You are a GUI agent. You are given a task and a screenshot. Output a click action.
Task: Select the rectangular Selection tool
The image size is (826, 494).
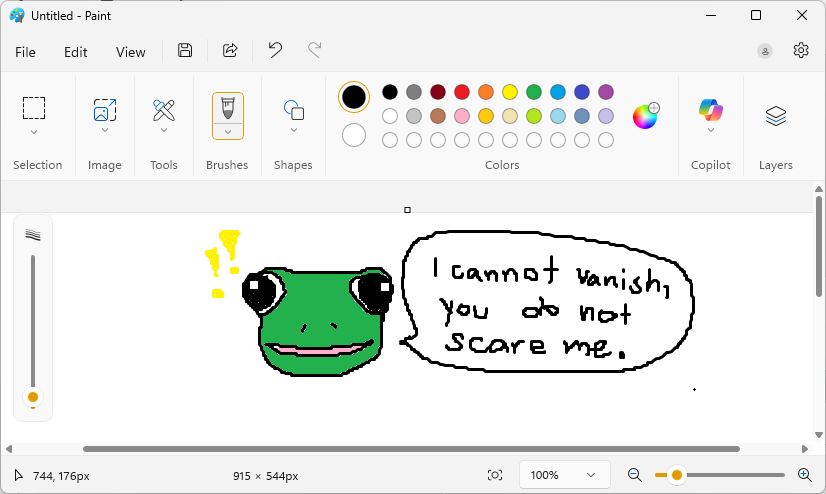coord(34,108)
